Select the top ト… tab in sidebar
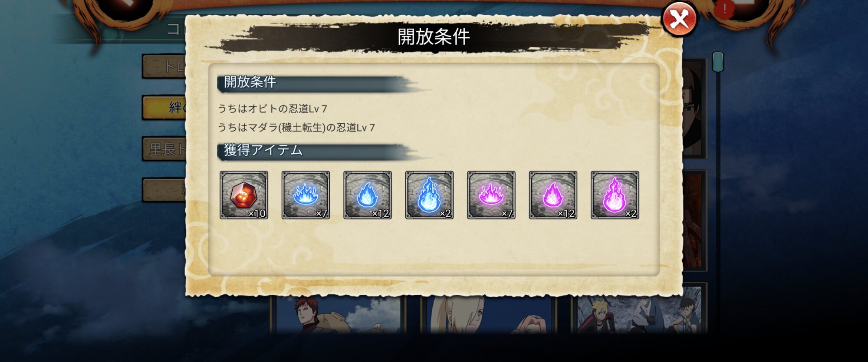 165,66
